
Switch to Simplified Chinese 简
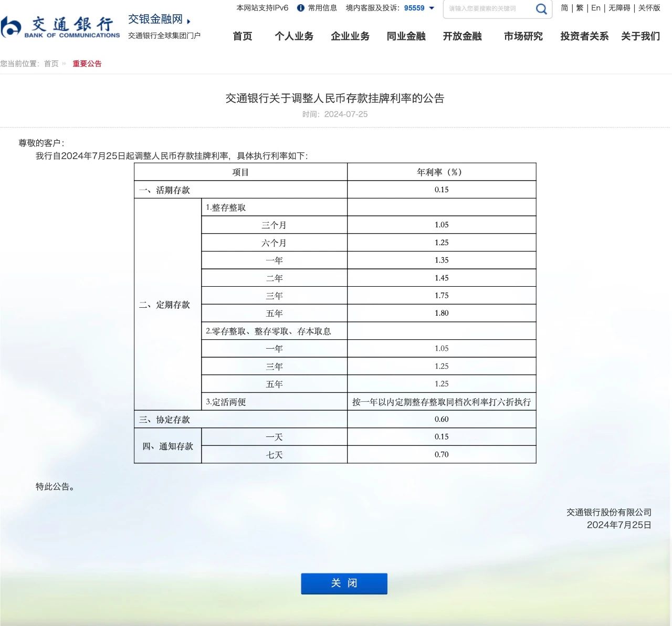click(564, 8)
